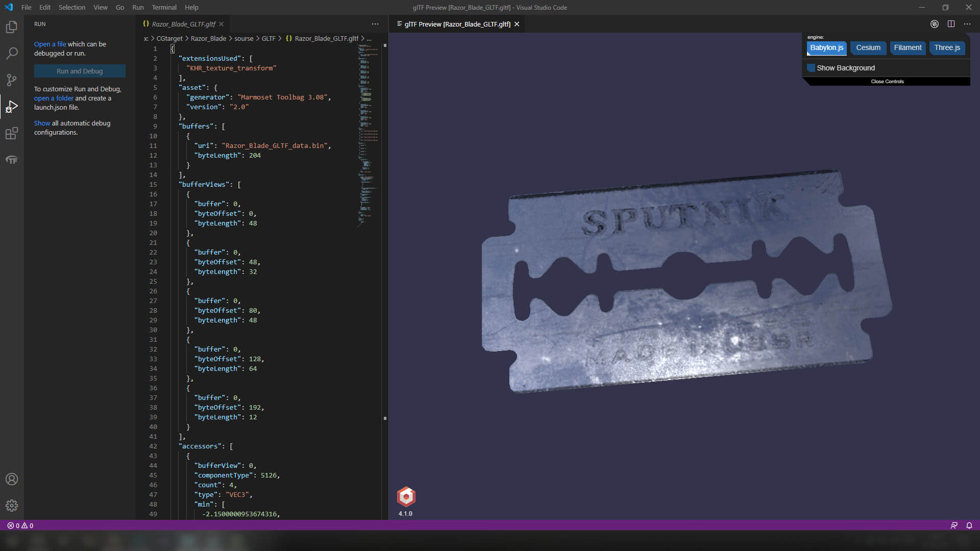Click the split editor right icon
This screenshot has height=551, width=980.
coord(951,24)
